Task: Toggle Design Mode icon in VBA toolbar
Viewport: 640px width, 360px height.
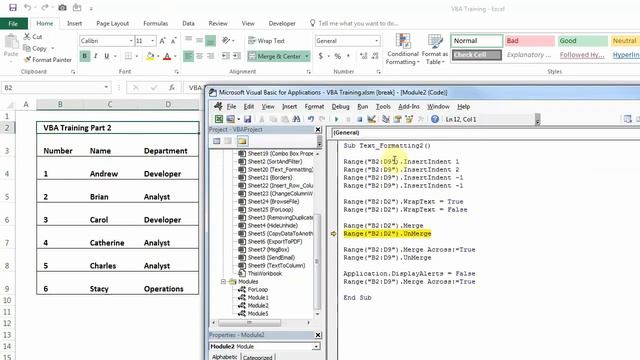Action: coord(371,119)
